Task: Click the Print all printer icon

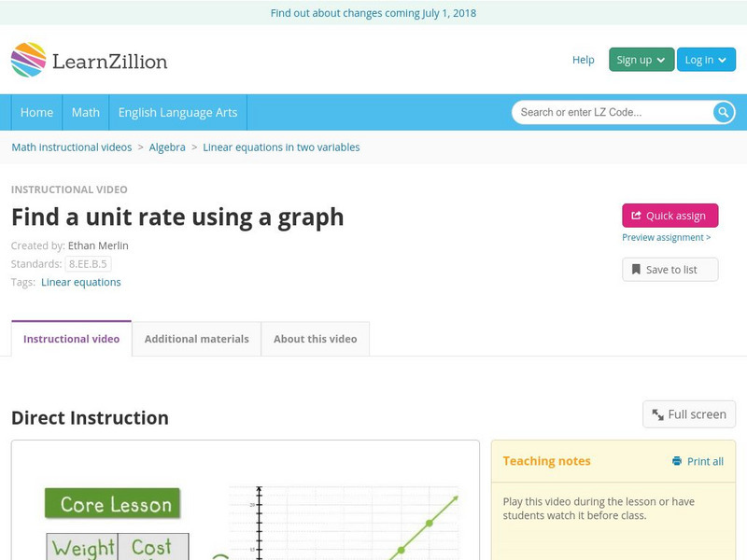Action: (677, 461)
